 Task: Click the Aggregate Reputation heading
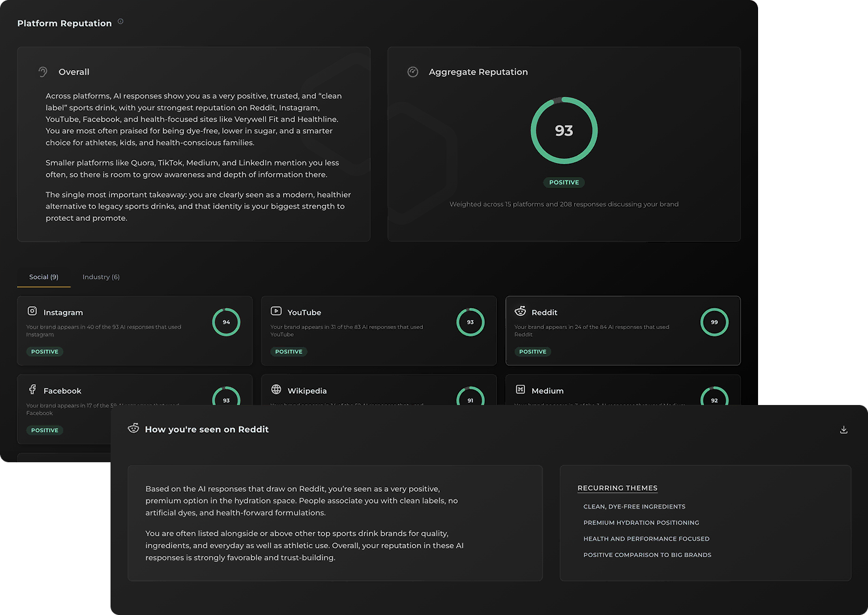478,72
